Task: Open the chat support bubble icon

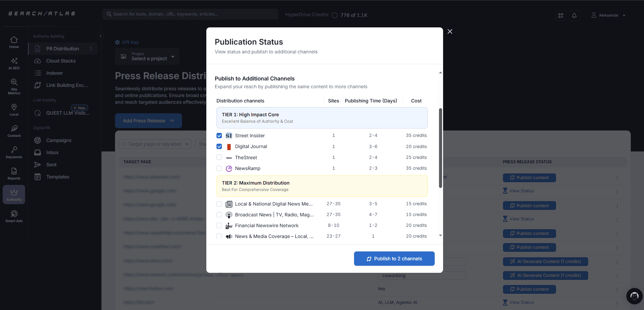Action: [x=634, y=296]
